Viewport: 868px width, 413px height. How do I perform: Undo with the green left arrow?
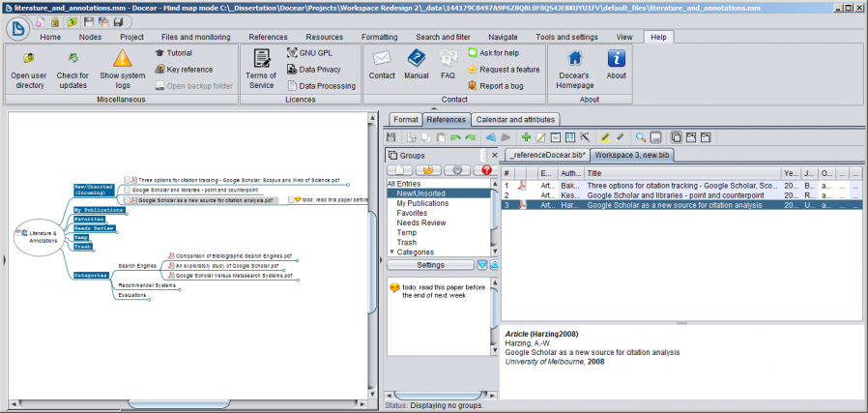tap(455, 137)
